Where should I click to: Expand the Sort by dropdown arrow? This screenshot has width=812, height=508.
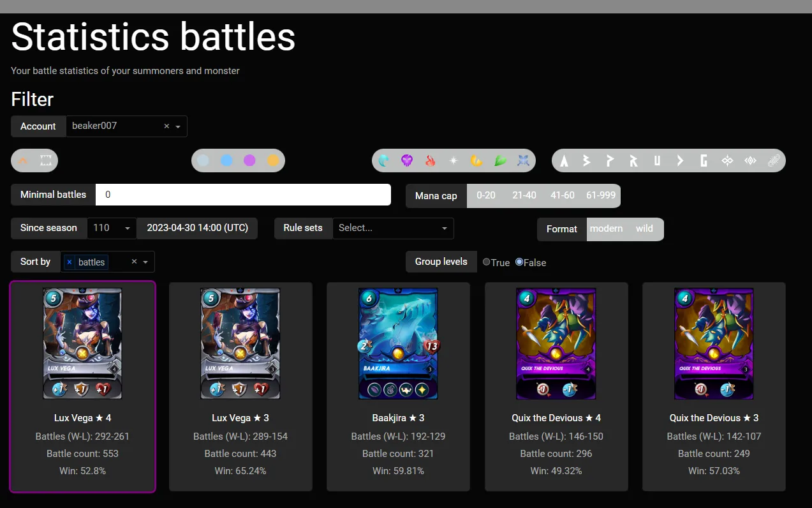click(x=145, y=262)
